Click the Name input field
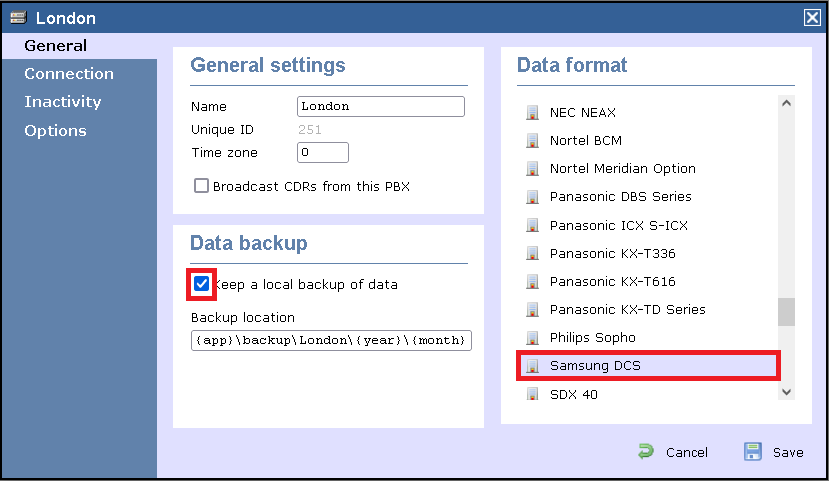The image size is (829, 481). pos(381,106)
